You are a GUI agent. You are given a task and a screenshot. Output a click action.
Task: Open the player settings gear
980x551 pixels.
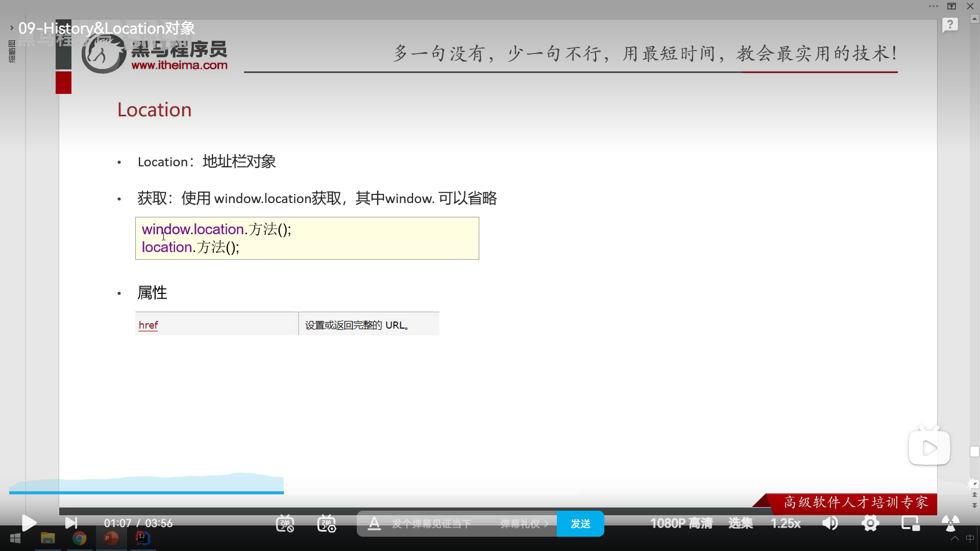(x=870, y=523)
